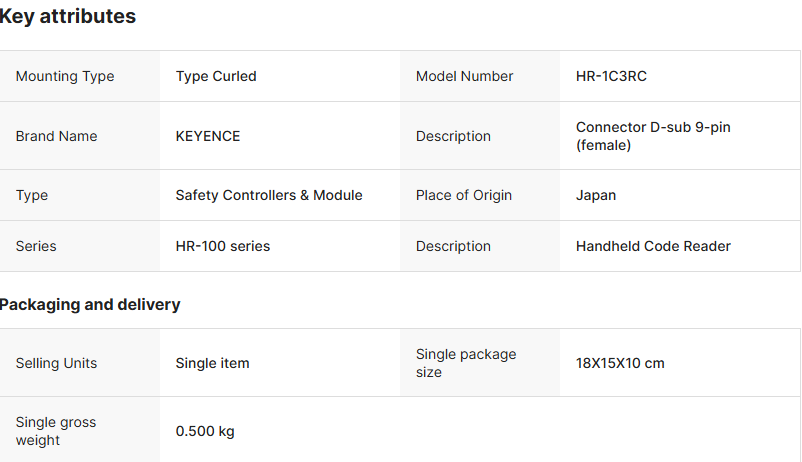This screenshot has width=802, height=462.
Task: Click Connector D-sub 9-pin (female) text
Action: 653,136
